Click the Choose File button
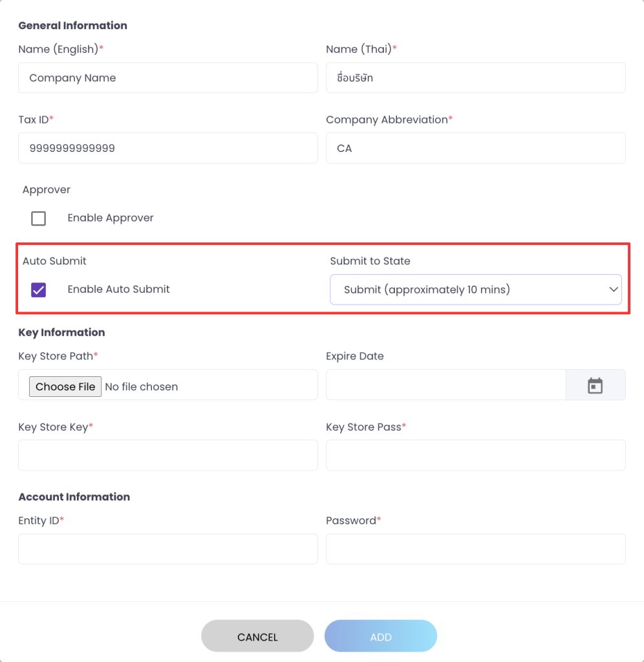This screenshot has width=644, height=662. pyautogui.click(x=65, y=387)
